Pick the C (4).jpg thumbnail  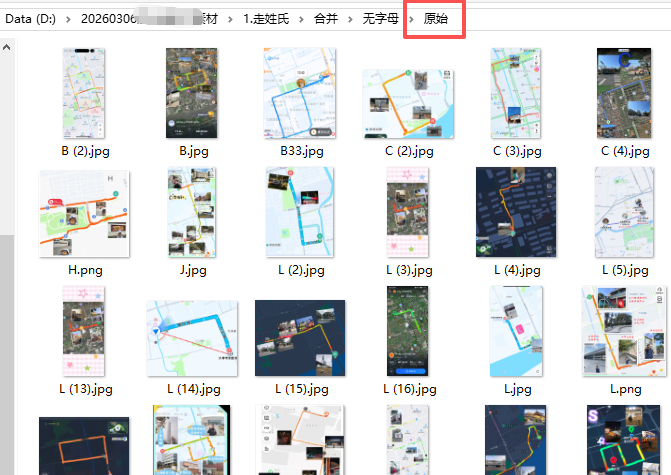624,93
